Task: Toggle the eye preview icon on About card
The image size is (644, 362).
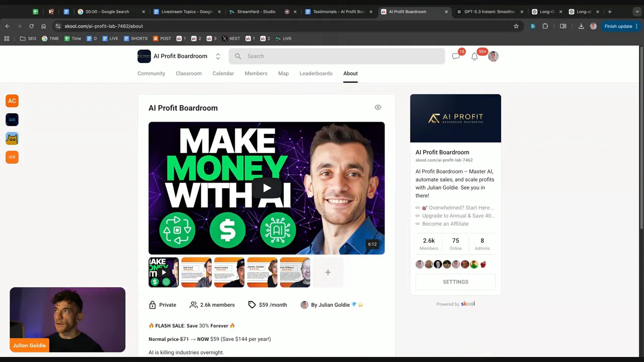Action: click(378, 107)
